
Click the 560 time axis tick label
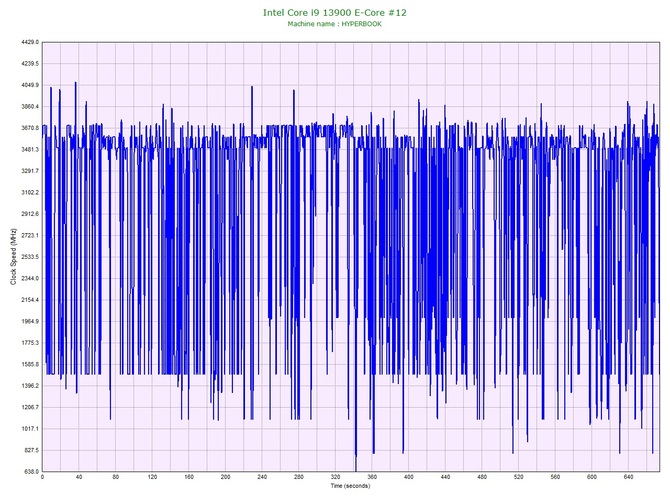pos(555,477)
